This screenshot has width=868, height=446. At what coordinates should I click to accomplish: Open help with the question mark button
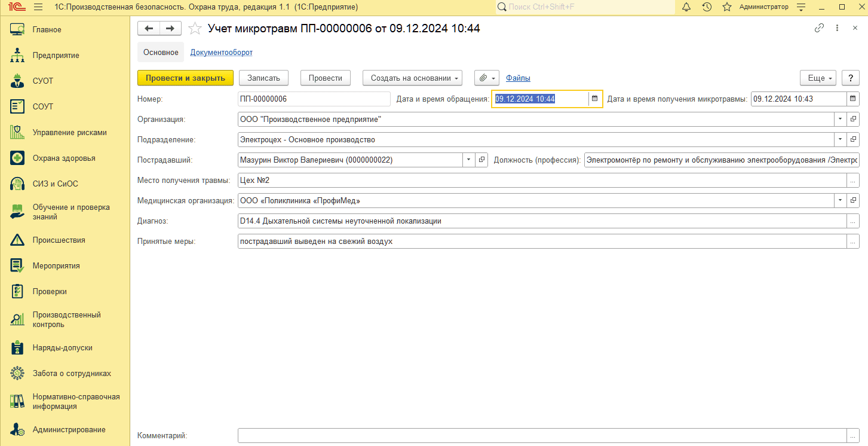pos(851,78)
